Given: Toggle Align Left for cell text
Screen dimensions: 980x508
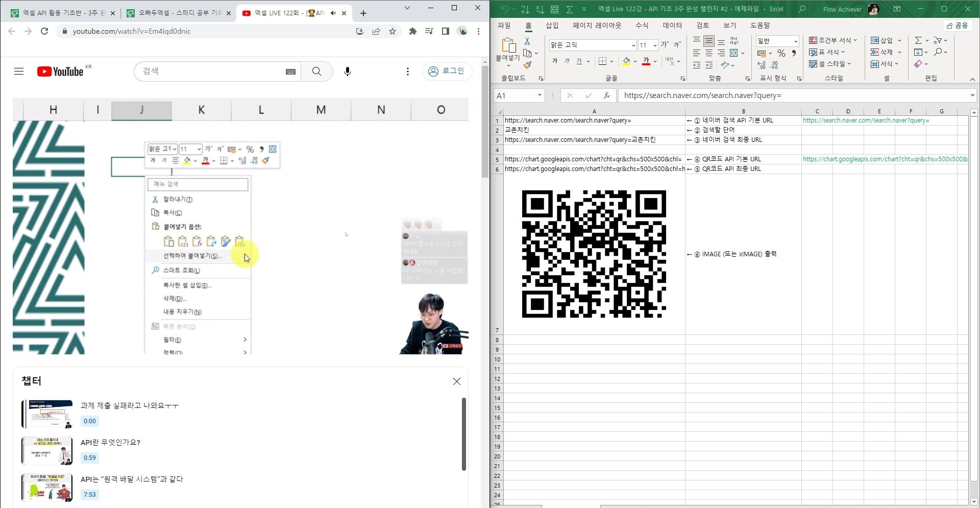Looking at the screenshot, I should pyautogui.click(x=697, y=53).
